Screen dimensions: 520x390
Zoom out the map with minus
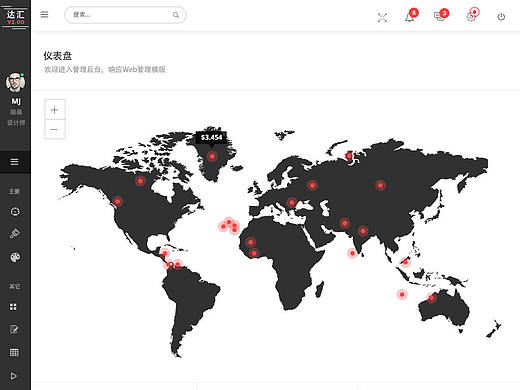coord(55,129)
